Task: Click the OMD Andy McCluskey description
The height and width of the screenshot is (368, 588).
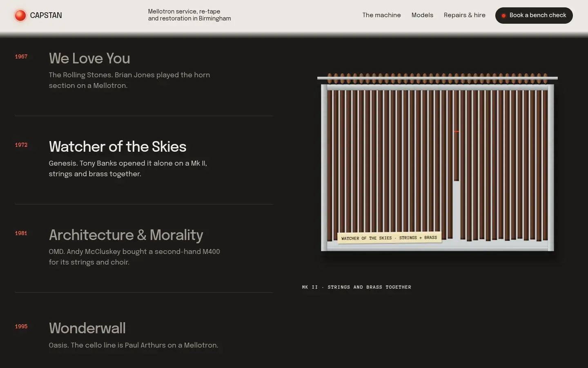Action: (x=134, y=257)
